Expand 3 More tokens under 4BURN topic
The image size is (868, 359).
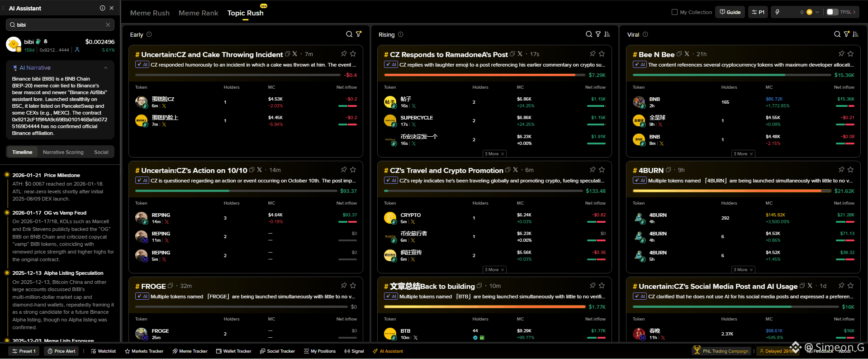[743, 270]
